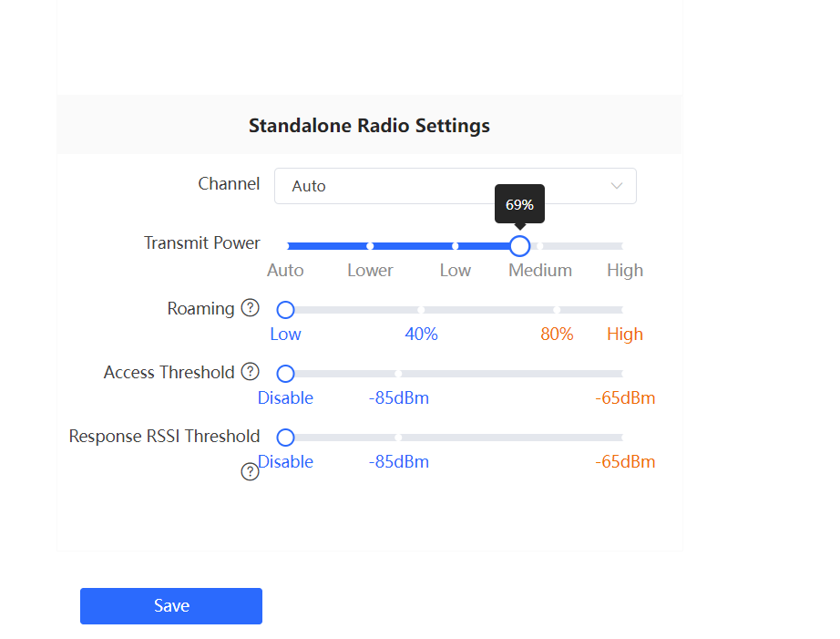Open the Access Threshold help icon
840x639 pixels.
[x=251, y=372]
